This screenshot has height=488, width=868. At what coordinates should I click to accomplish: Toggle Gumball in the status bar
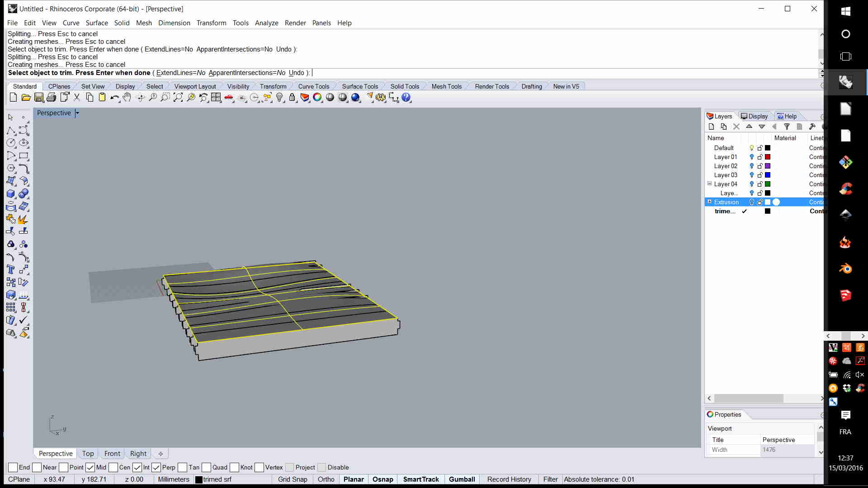pos(462,479)
